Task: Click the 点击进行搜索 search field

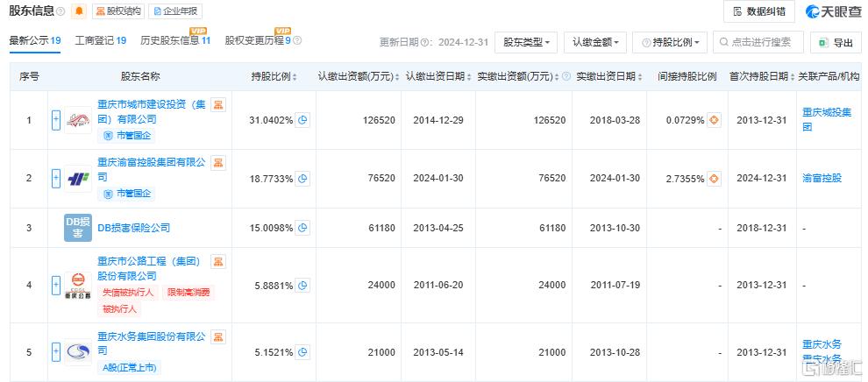Action: pos(758,43)
